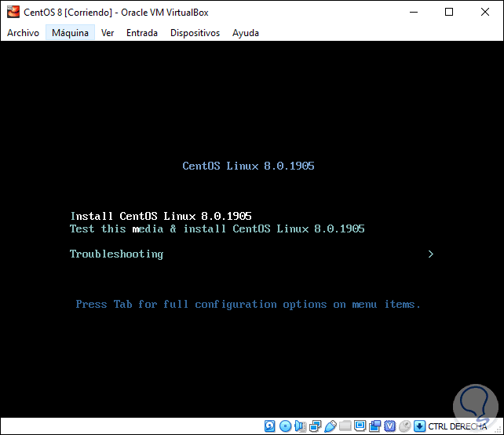Open the USB devices status icon
The height and width of the screenshot is (435, 504).
click(x=330, y=426)
